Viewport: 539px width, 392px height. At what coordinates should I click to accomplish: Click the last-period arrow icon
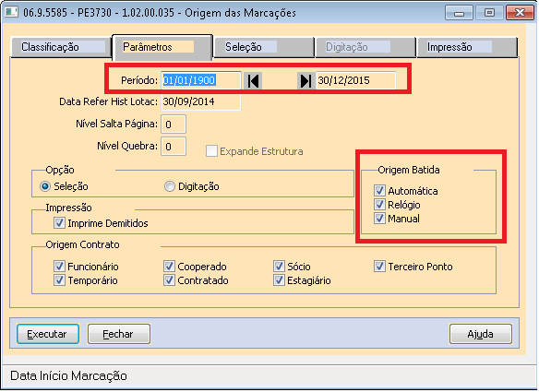click(305, 81)
